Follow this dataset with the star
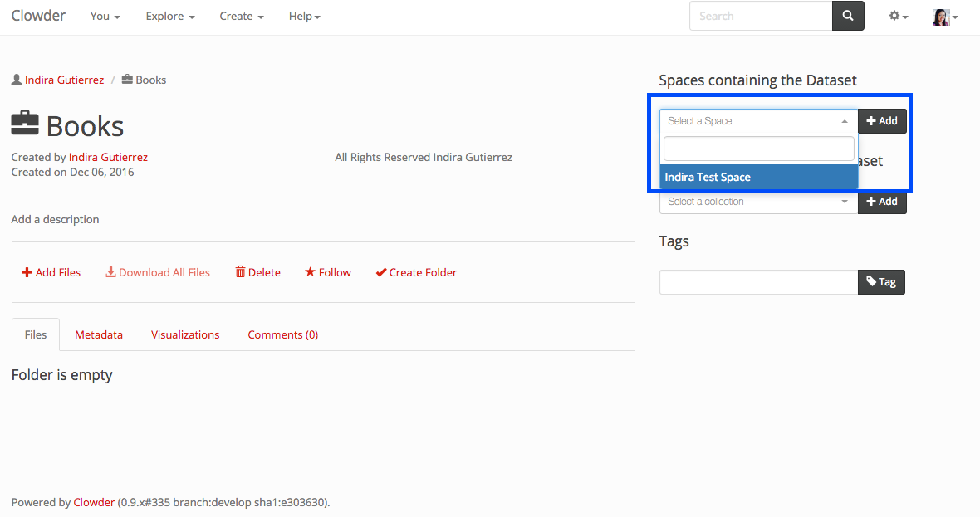The width and height of the screenshot is (980, 517). pos(328,272)
